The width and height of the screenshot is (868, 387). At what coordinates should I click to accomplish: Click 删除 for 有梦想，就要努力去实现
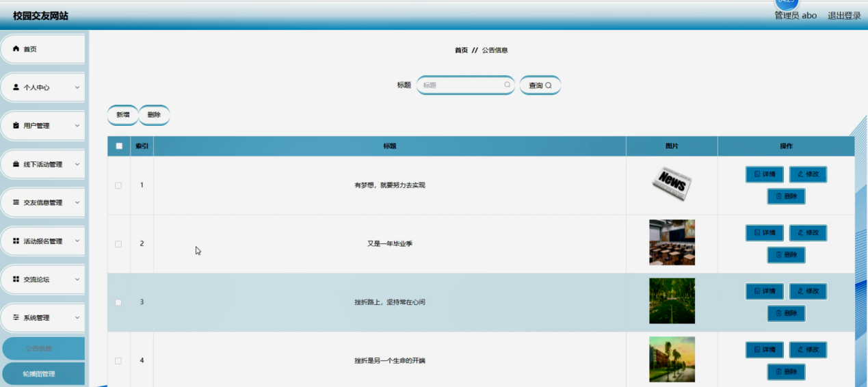786,196
